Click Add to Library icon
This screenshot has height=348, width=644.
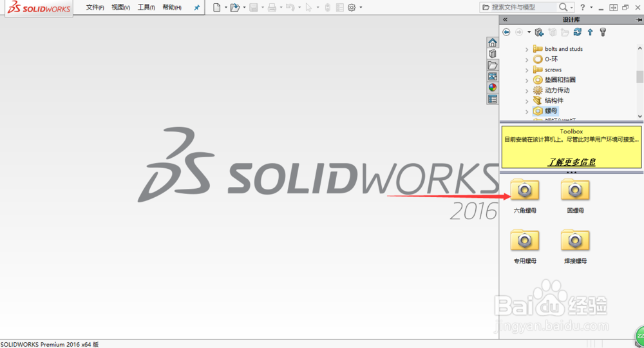pyautogui.click(x=539, y=32)
